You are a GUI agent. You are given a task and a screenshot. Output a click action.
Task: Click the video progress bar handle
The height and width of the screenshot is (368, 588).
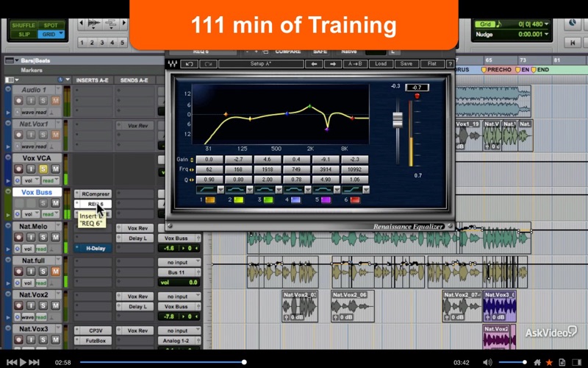click(x=244, y=362)
